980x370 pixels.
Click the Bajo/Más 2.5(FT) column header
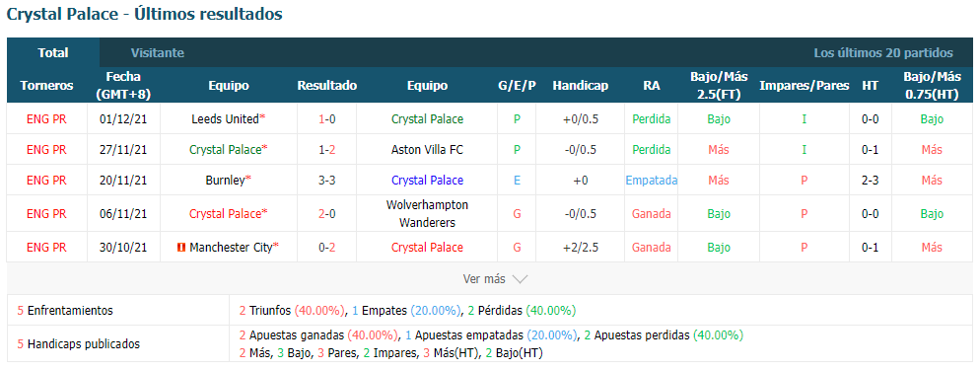pyautogui.click(x=719, y=86)
